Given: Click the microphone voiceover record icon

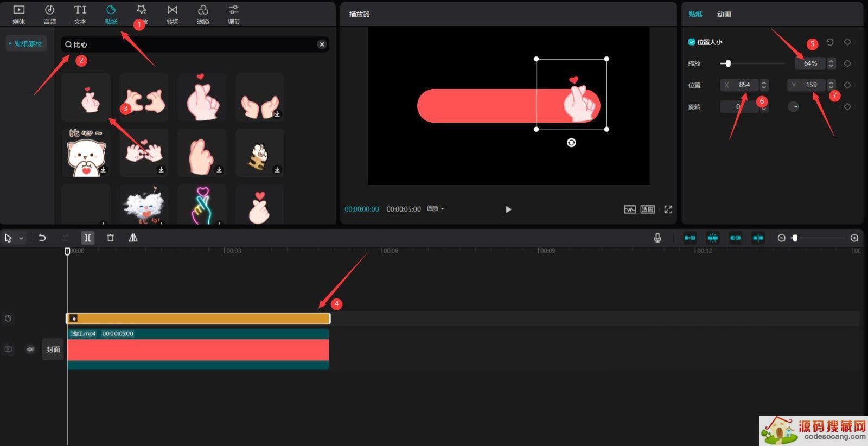Looking at the screenshot, I should pyautogui.click(x=658, y=238).
